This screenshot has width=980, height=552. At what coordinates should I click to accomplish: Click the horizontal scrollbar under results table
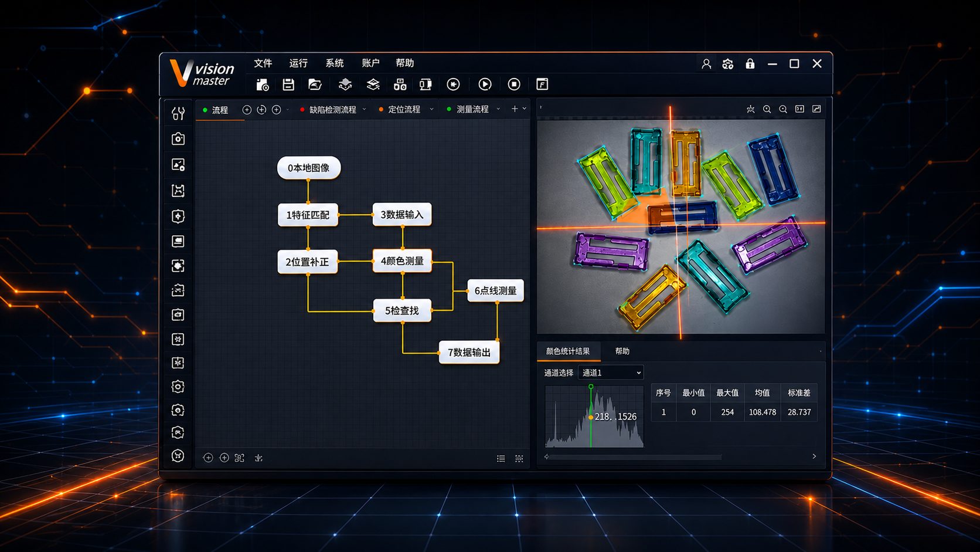pos(633,457)
